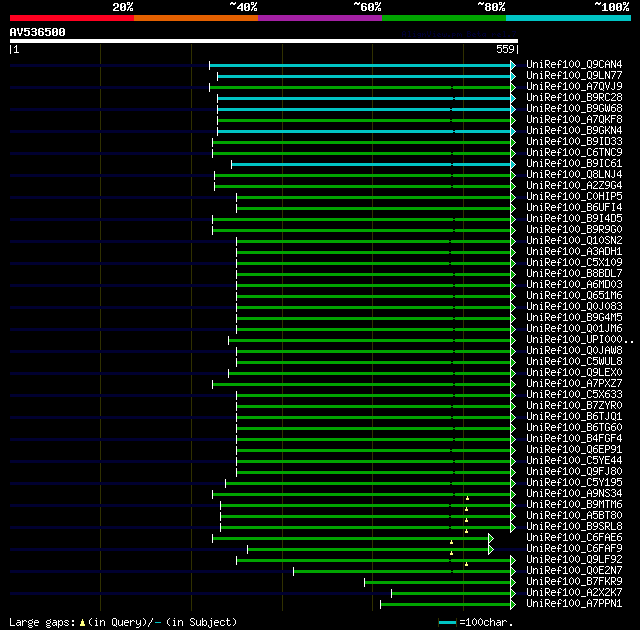Click the purple ~60% identity legend segment
The image size is (640, 630).
pos(320,18)
